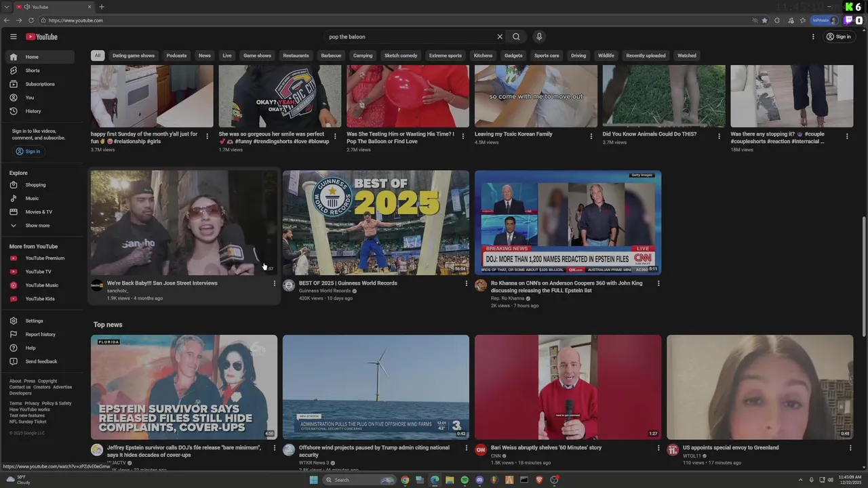Click the sidebar Sign in button
Viewport: 868px width, 488px height.
click(28, 151)
